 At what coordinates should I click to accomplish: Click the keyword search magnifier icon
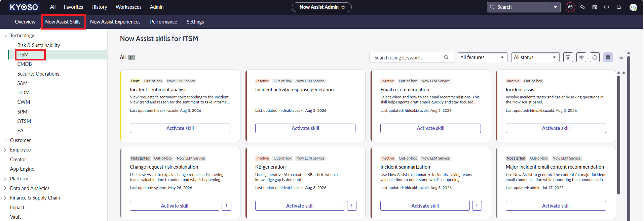[446, 57]
